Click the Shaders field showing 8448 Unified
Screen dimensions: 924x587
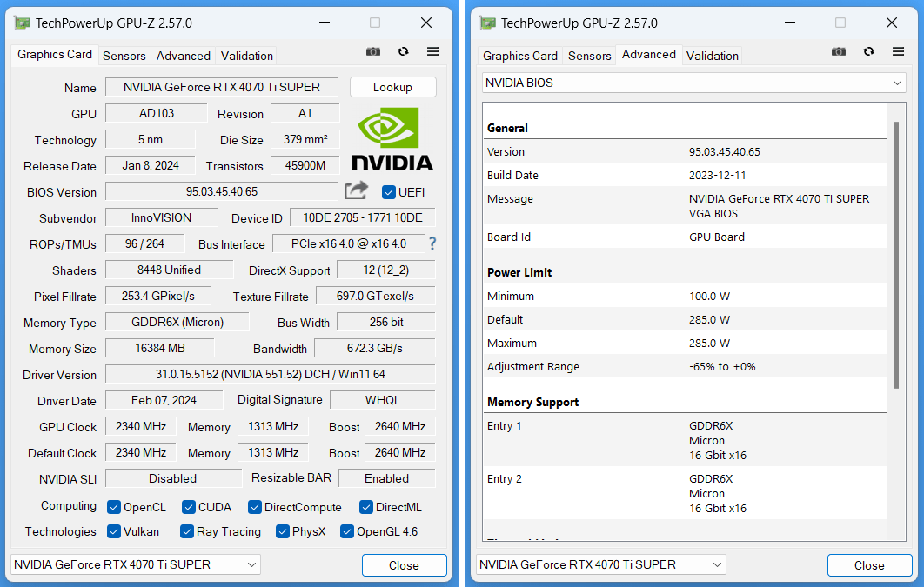pos(169,270)
